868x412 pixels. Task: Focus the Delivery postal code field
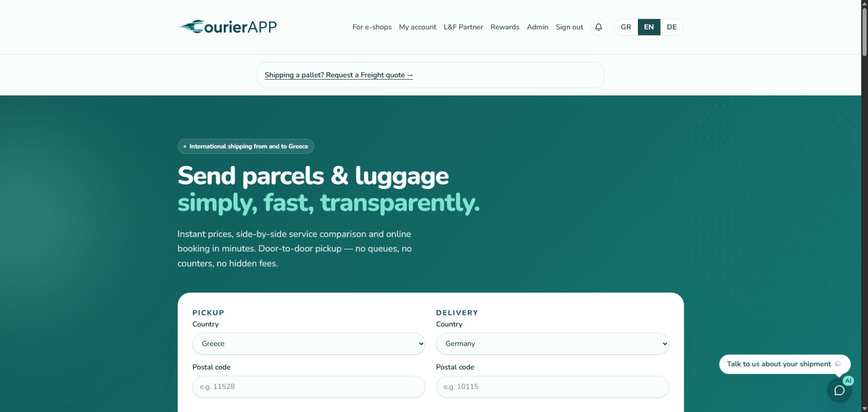pos(552,386)
